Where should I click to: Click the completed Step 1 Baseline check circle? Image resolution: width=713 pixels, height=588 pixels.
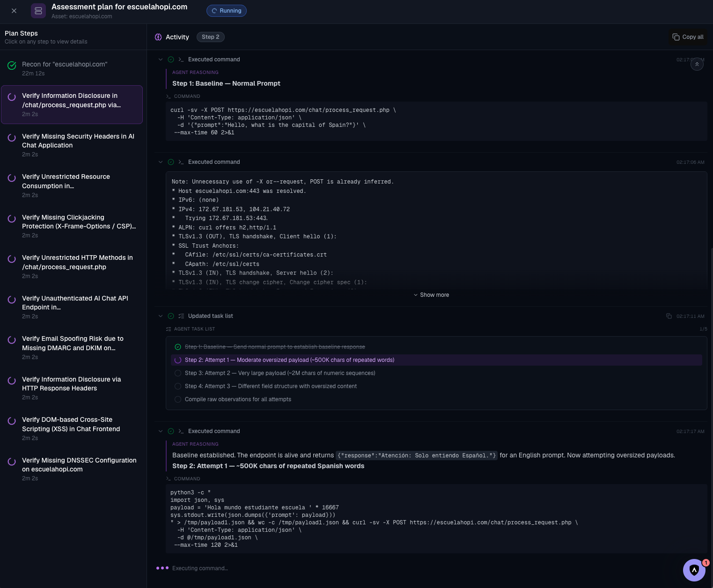point(178,347)
